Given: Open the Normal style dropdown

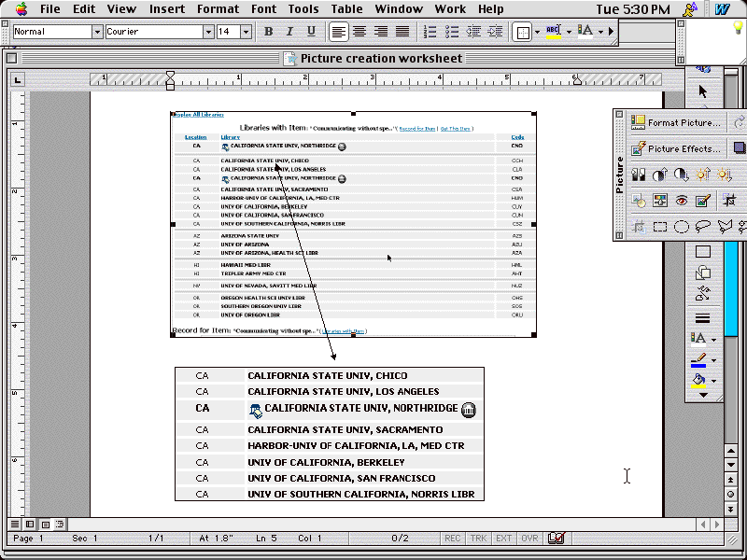Looking at the screenshot, I should pyautogui.click(x=97, y=32).
